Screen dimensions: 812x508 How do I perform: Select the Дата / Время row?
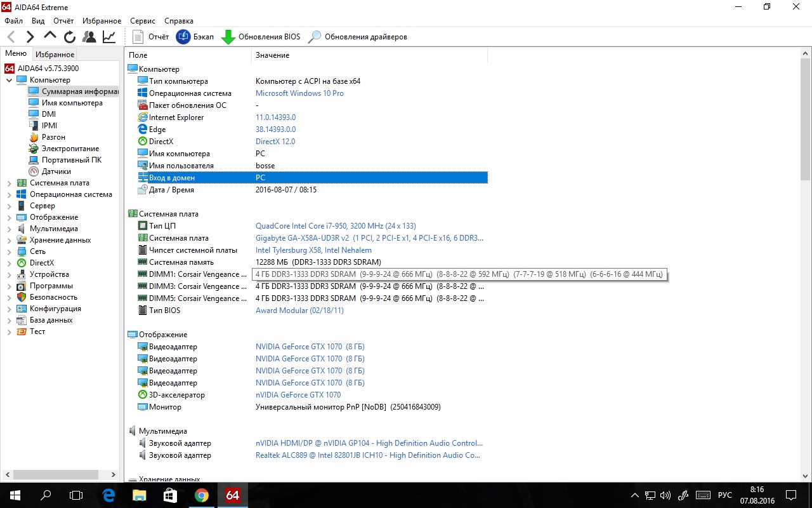click(312, 190)
